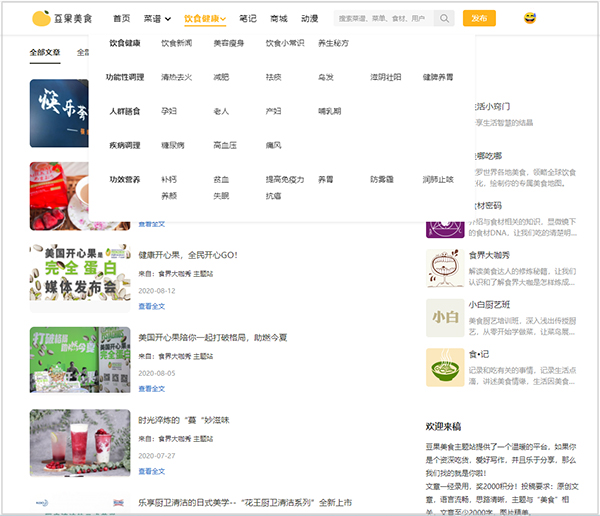
Task: Click the search magnifier icon
Action: tap(444, 18)
